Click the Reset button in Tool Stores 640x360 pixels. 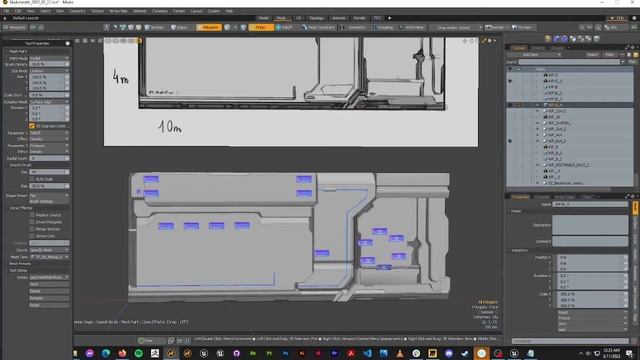[x=49, y=305]
